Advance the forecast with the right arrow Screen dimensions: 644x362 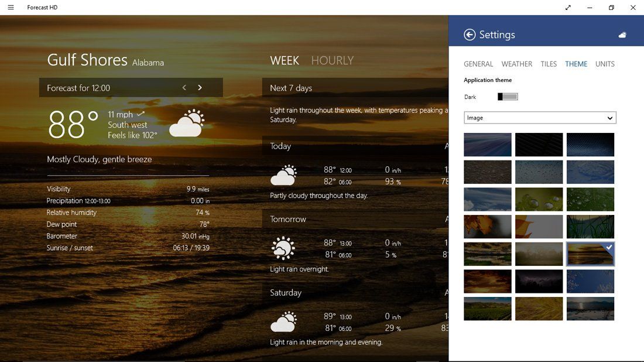coord(200,87)
